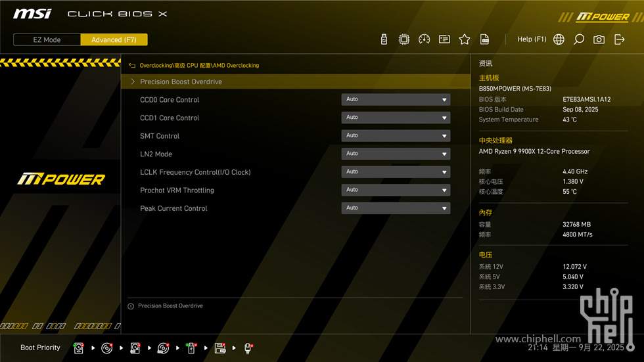The width and height of the screenshot is (644, 362).
Task: Click the 资讯 panel heading
Action: 486,64
